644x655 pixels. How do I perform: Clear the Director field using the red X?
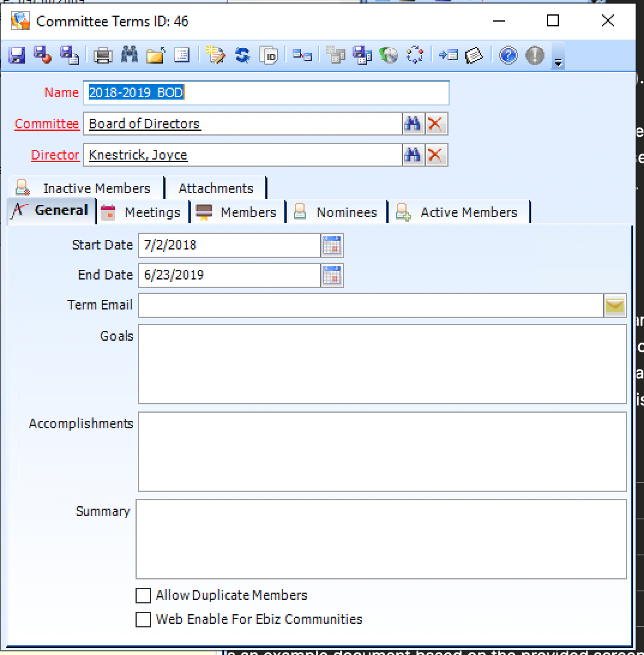tap(437, 155)
